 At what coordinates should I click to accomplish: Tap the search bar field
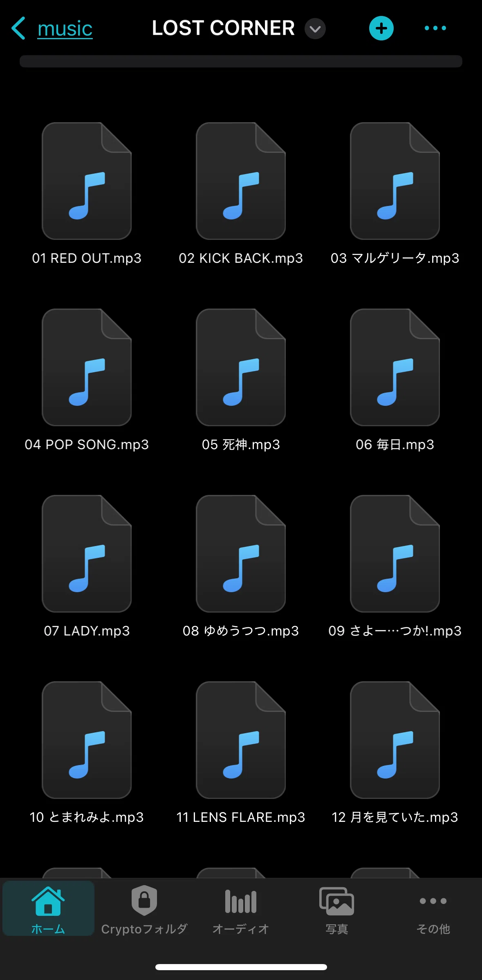[x=241, y=61]
